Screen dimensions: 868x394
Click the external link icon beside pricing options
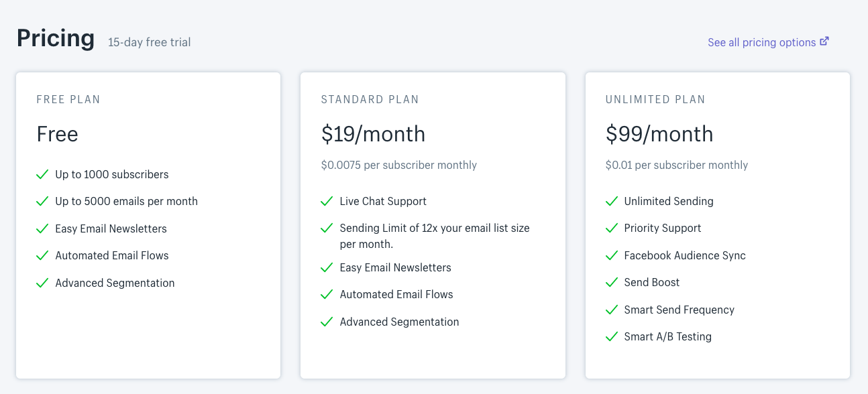[824, 42]
